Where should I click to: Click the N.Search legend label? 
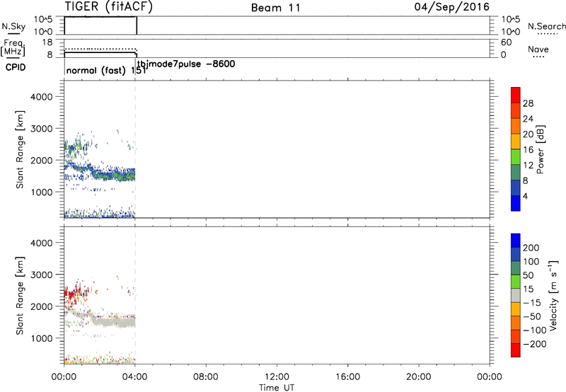546,26
